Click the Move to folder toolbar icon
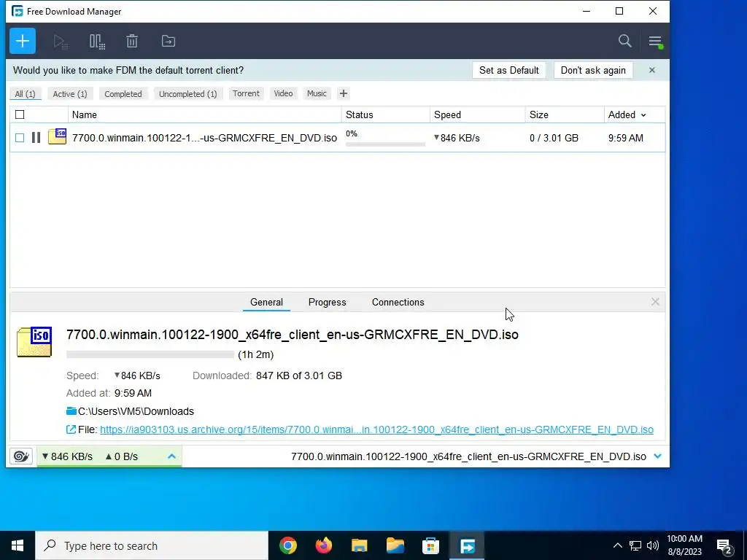Screen dimensions: 747x560 tap(169, 41)
